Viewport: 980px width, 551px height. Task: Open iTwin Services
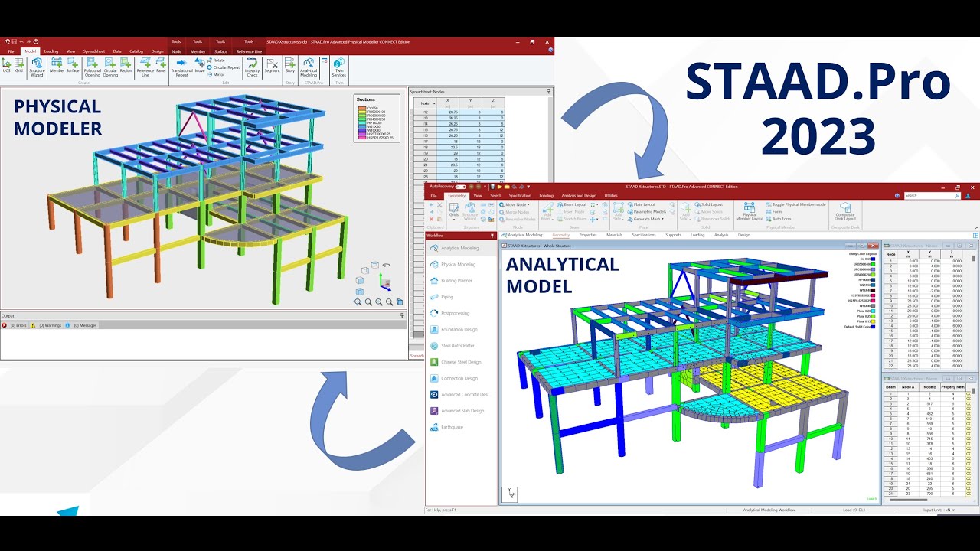(x=338, y=67)
